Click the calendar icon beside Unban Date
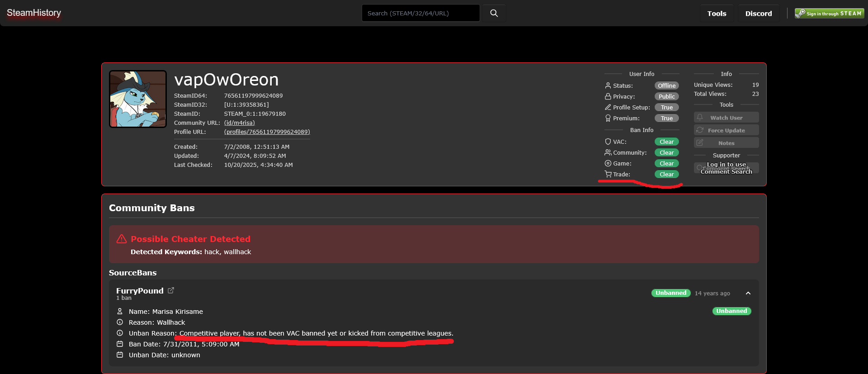This screenshot has width=868, height=374. 120,355
